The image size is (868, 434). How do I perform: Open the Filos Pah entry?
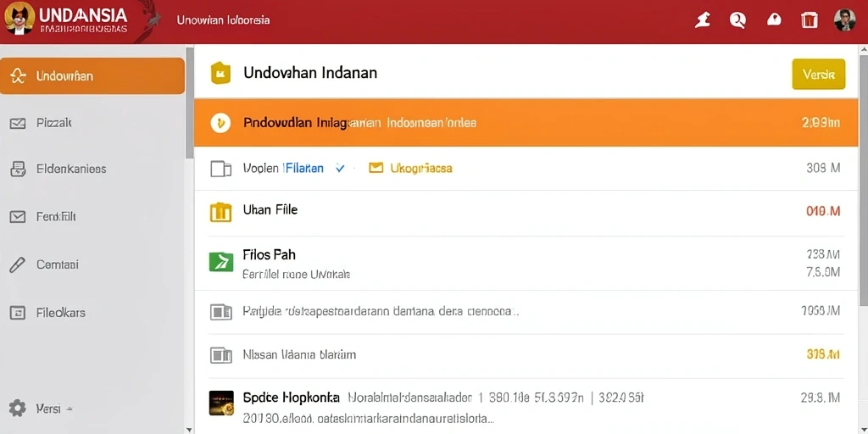pyautogui.click(x=526, y=263)
